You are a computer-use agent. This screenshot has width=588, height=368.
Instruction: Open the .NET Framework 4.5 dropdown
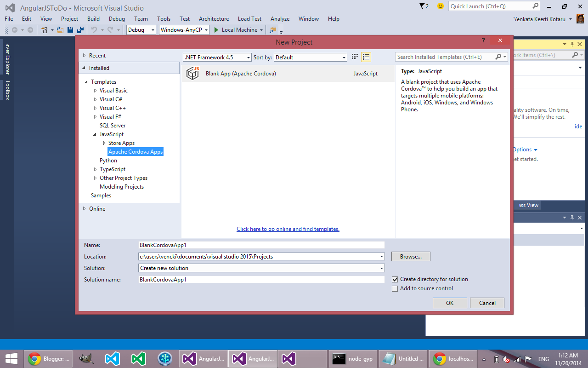point(247,57)
